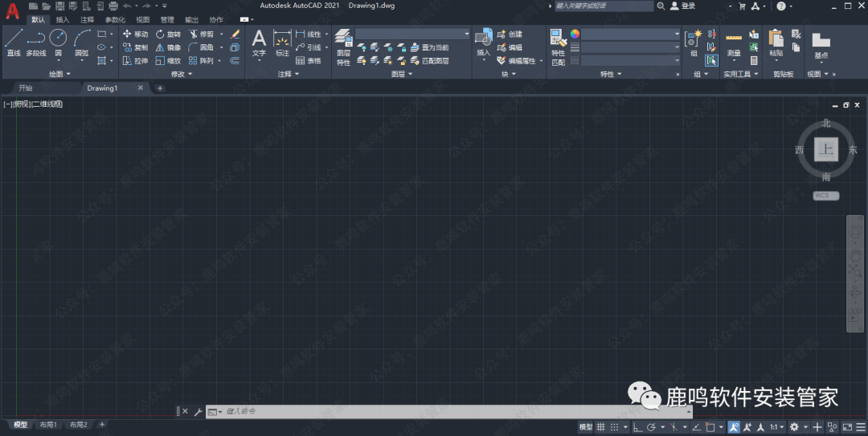This screenshot has height=436, width=868.
Task: Choose the Move (移动) command
Action: (135, 35)
